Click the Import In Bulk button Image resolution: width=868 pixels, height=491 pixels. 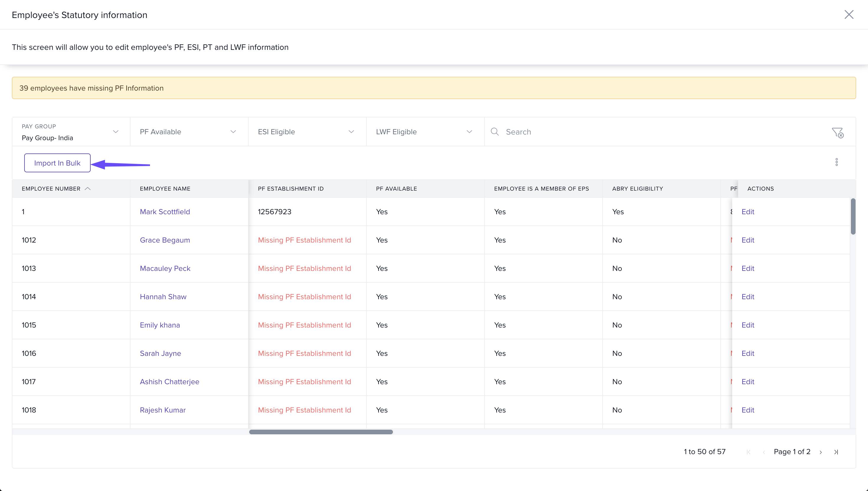coord(57,163)
